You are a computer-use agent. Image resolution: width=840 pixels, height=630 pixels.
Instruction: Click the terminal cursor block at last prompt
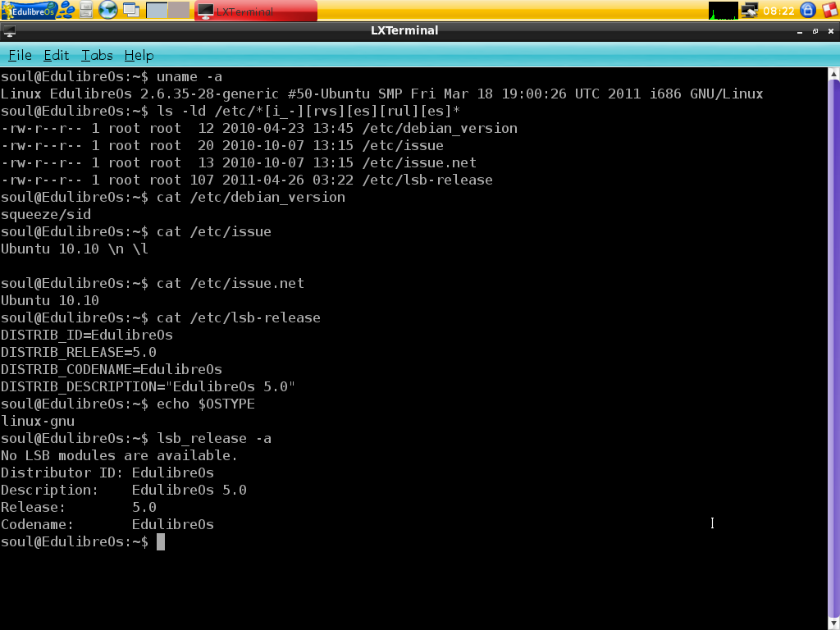(x=161, y=541)
